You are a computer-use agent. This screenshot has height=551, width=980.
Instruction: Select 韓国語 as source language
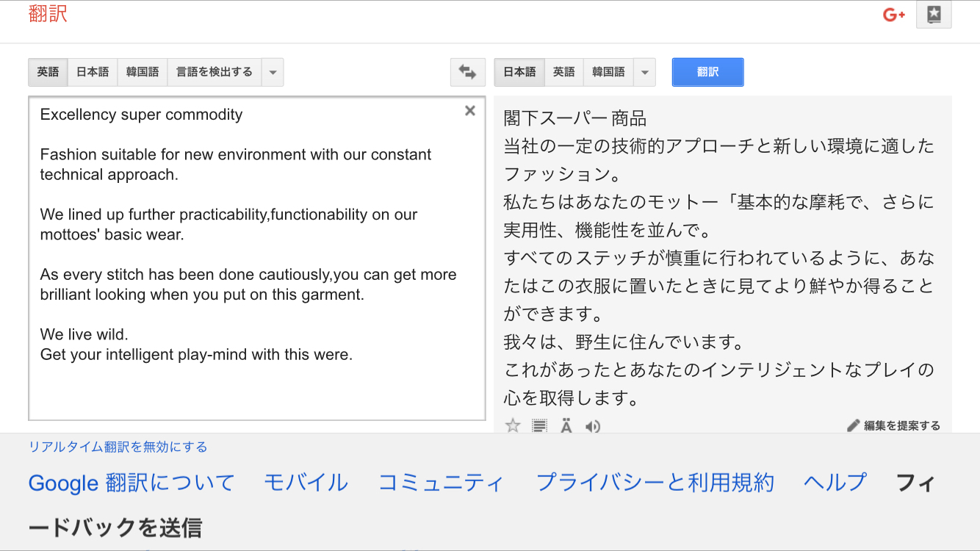click(x=143, y=72)
